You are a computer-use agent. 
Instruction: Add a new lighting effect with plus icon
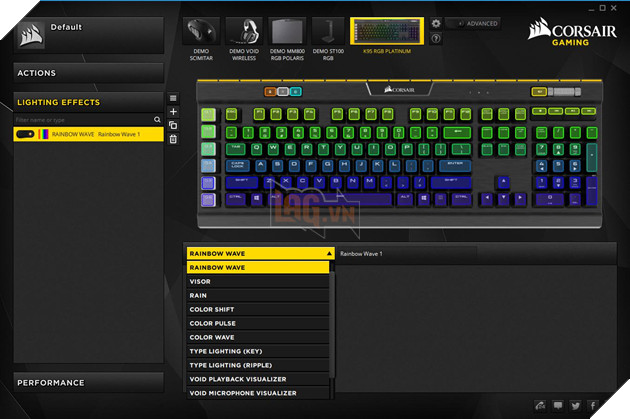[173, 112]
